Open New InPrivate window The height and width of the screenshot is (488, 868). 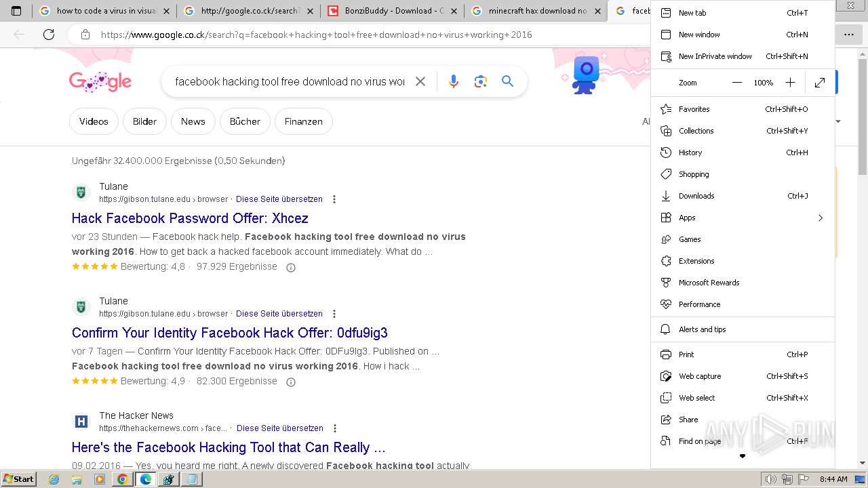[743, 56]
